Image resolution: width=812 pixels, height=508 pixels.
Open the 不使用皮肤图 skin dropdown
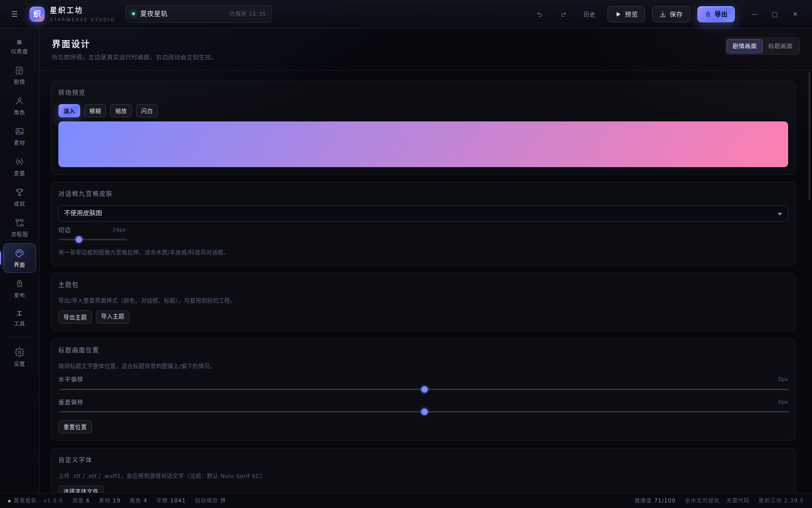pyautogui.click(x=423, y=213)
